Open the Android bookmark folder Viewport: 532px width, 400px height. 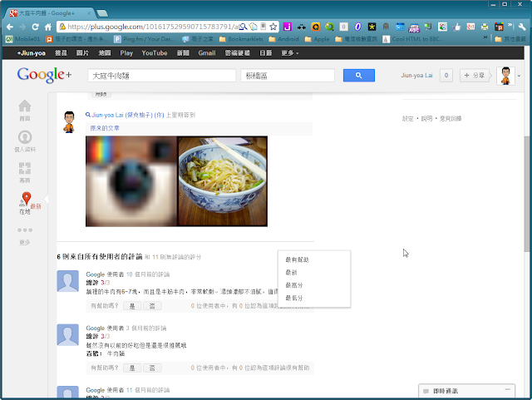tap(284, 39)
